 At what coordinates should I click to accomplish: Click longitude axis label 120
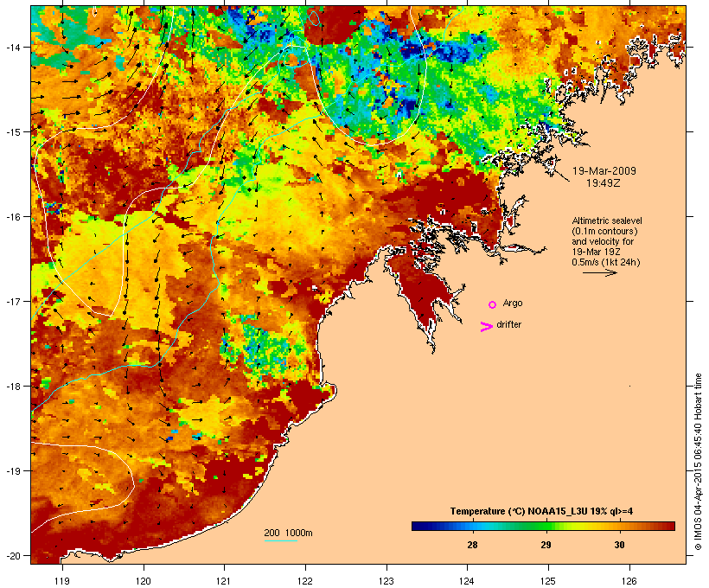(x=144, y=581)
